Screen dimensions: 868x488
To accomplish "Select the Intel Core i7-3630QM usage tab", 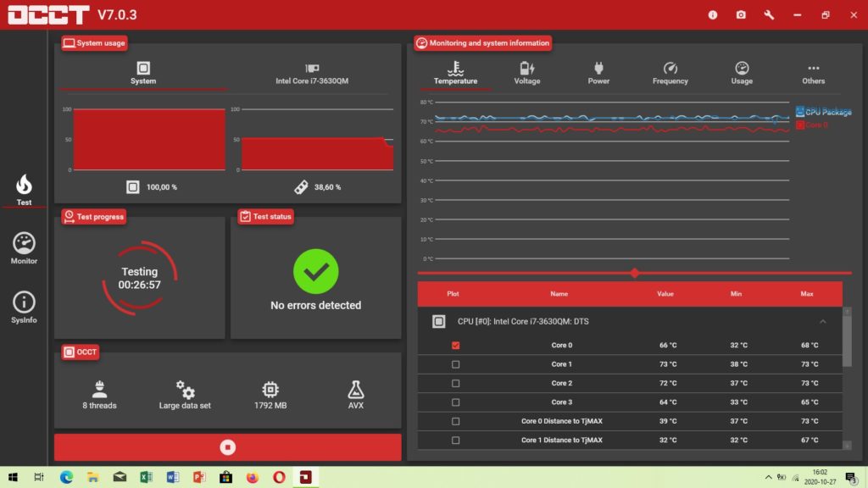I will (x=312, y=74).
